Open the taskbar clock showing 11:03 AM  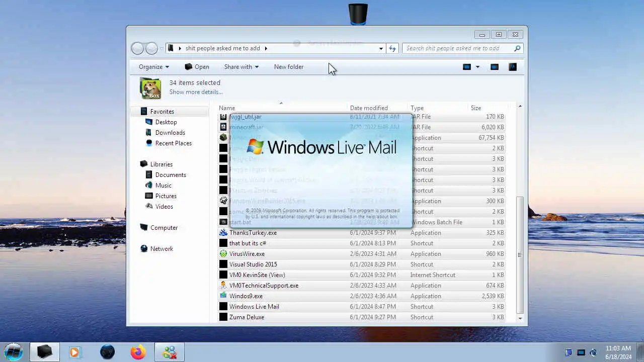618,352
